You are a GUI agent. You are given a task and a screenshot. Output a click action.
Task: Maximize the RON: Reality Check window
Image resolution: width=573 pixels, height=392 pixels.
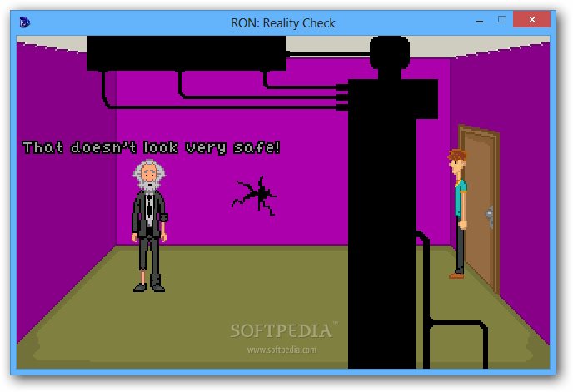click(502, 20)
